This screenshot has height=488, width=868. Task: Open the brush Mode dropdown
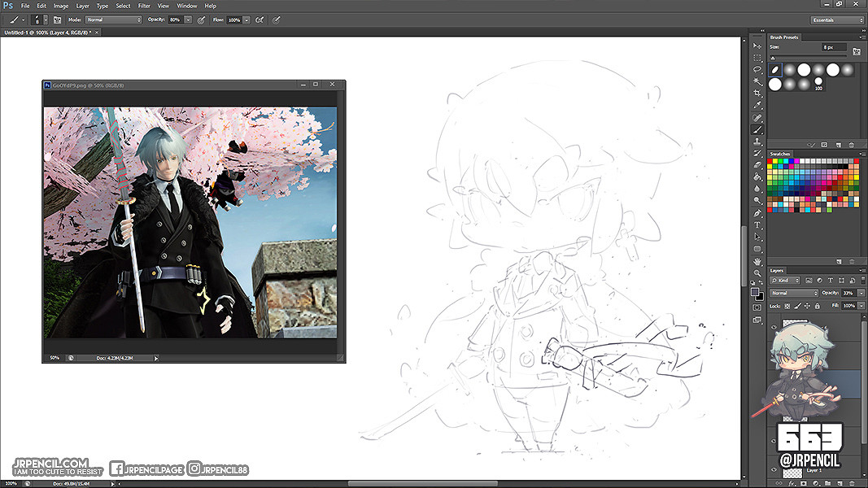[x=113, y=20]
